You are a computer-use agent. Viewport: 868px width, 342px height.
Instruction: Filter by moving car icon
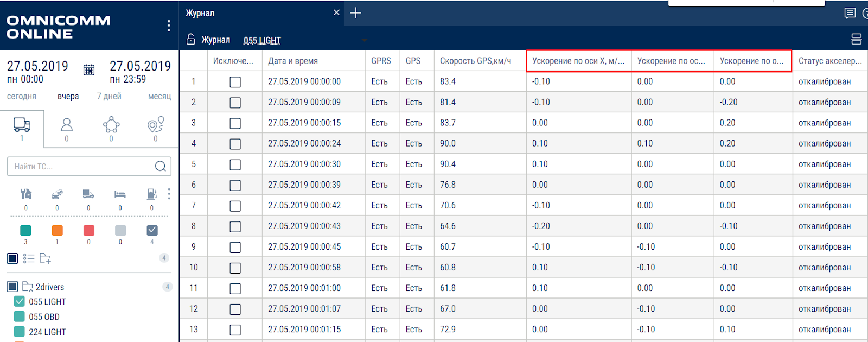click(57, 194)
